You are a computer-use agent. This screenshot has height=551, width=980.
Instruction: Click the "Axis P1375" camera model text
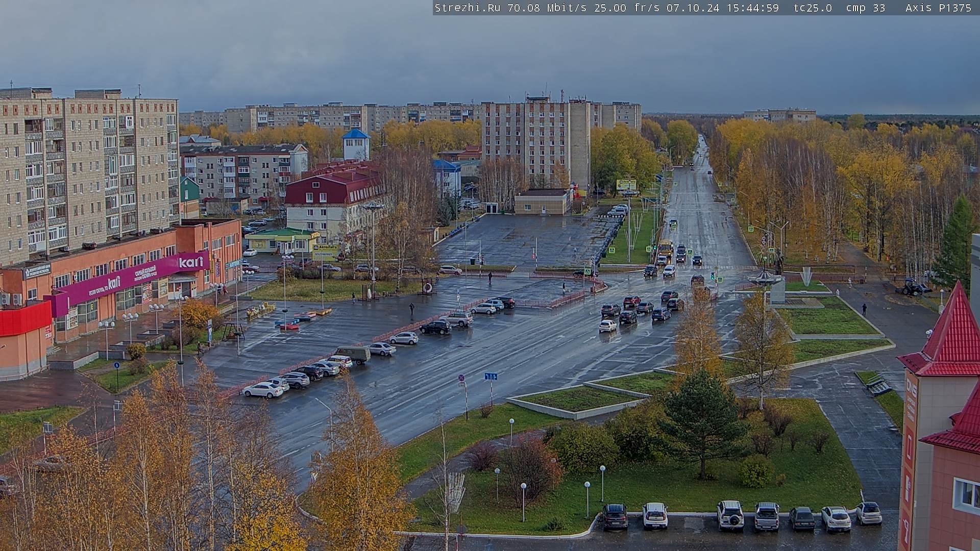[x=938, y=8]
